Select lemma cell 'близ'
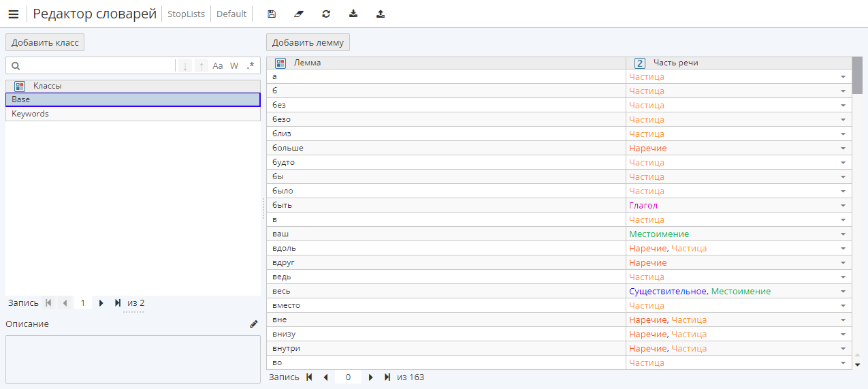Image resolution: width=868 pixels, height=389 pixels. [446, 134]
